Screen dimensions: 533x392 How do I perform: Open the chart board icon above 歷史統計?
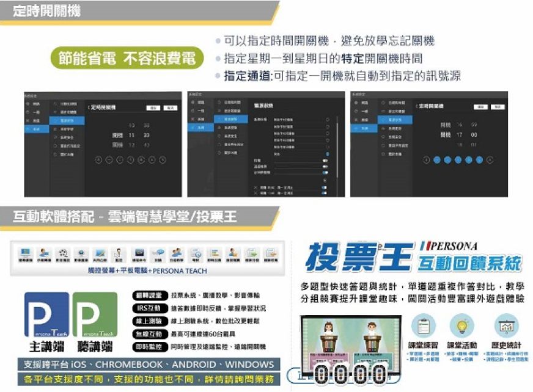[507, 326]
